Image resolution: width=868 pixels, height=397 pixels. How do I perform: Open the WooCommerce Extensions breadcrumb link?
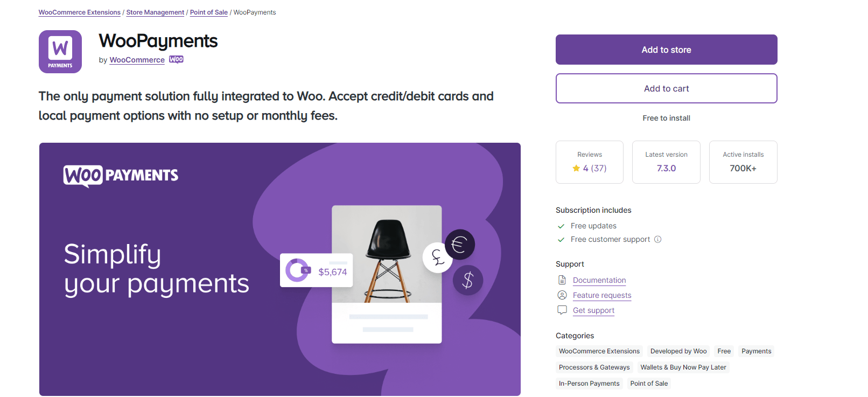pos(79,12)
